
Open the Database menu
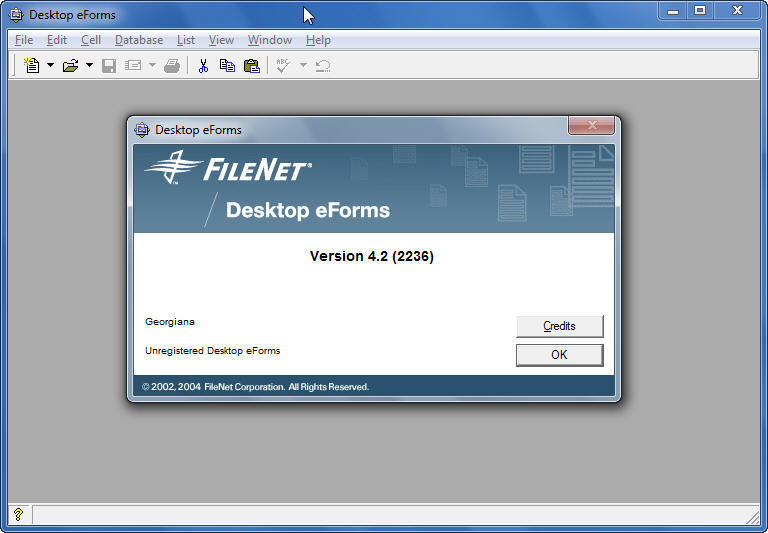pyautogui.click(x=139, y=40)
